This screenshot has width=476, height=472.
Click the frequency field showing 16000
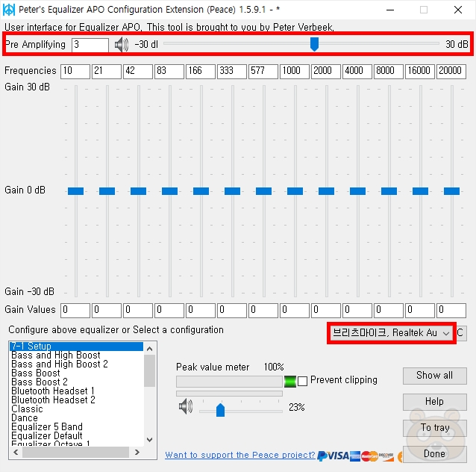tap(420, 72)
